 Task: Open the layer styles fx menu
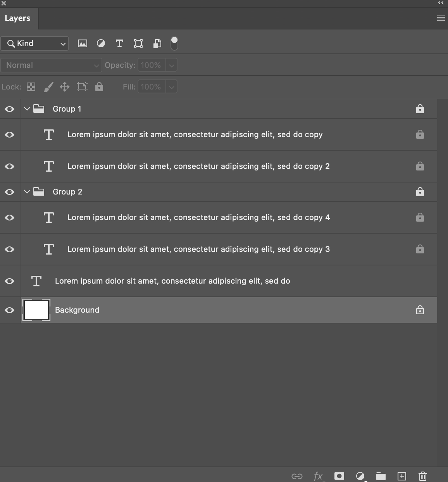(x=318, y=476)
